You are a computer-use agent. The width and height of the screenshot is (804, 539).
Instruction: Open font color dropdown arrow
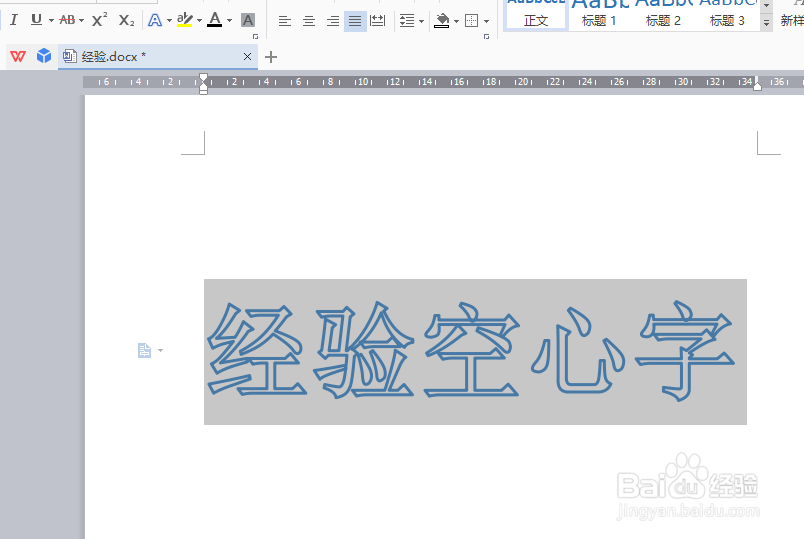(229, 21)
